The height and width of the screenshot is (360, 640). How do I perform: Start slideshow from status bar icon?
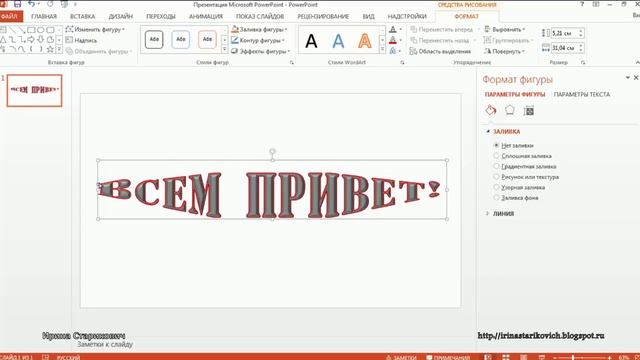pos(542,357)
